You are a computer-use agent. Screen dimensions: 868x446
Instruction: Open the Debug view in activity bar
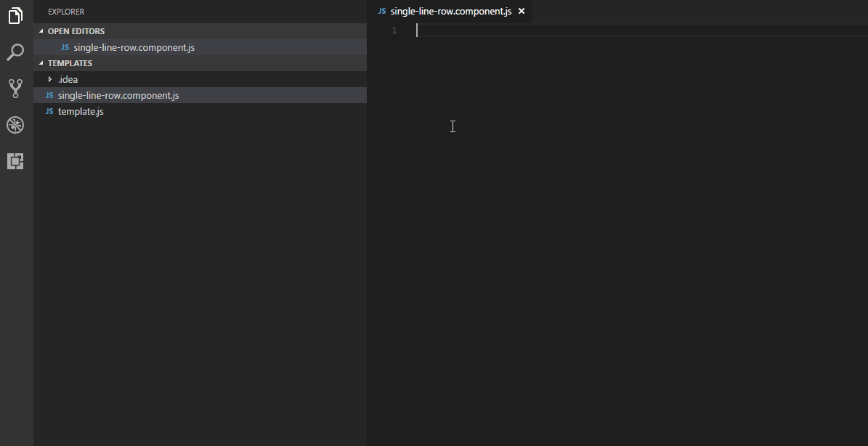tap(15, 125)
